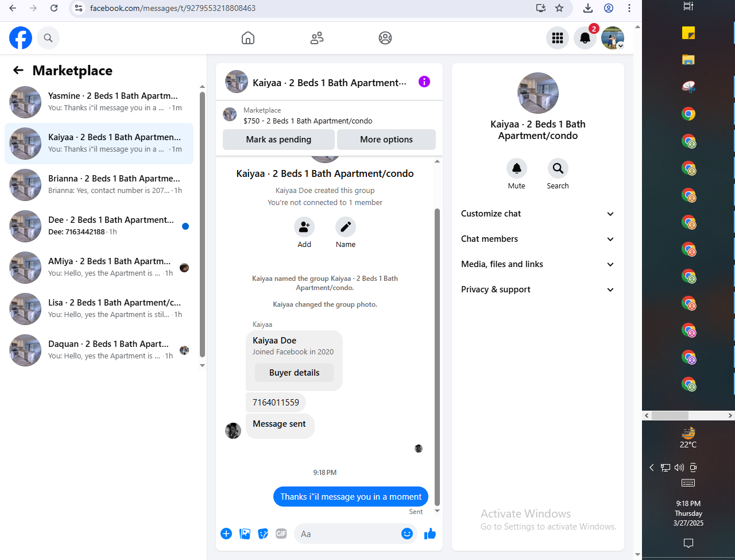Mute the conversation using the bell icon

(517, 168)
